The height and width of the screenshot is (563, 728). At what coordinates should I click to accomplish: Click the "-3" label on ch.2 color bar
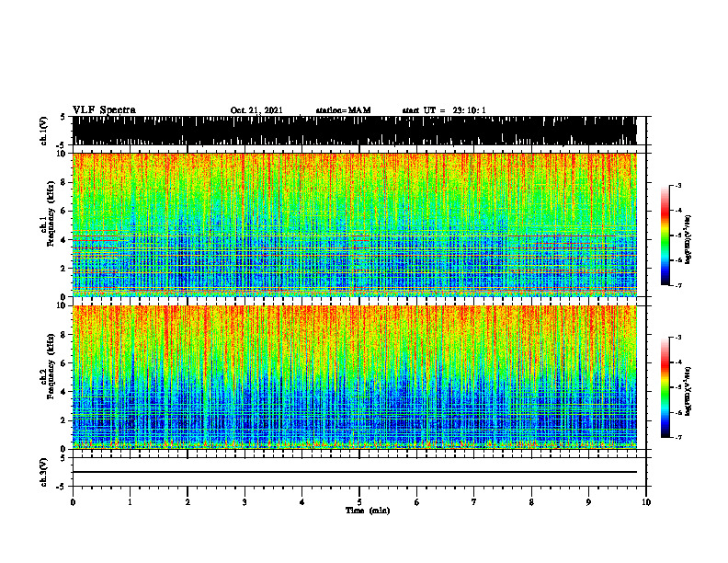[x=678, y=338]
